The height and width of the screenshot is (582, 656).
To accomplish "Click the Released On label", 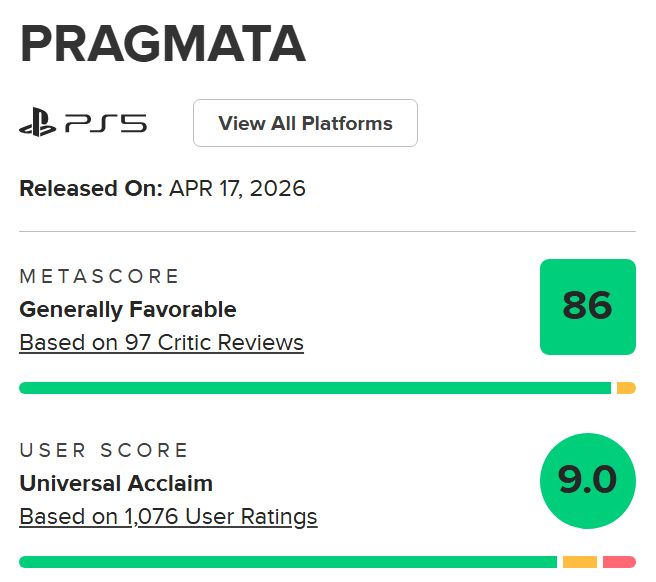I will 90,188.
